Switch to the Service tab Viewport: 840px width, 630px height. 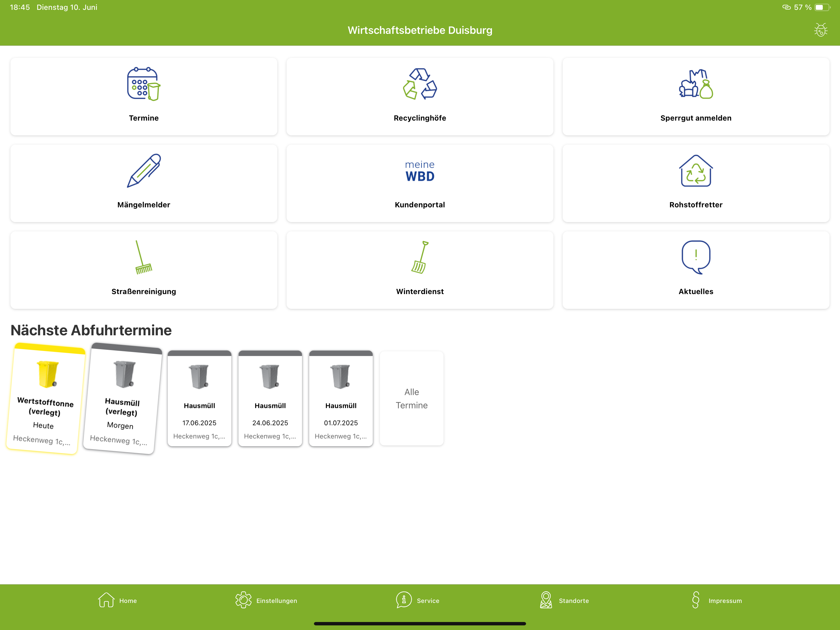point(428,601)
